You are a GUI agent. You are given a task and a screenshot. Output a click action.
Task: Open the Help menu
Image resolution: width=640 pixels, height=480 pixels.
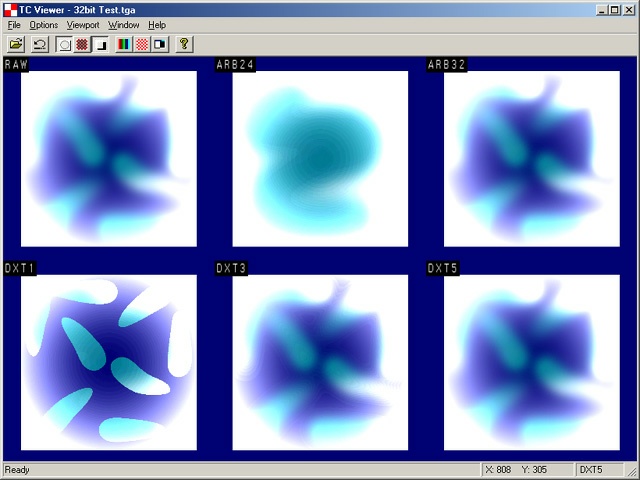(157, 25)
